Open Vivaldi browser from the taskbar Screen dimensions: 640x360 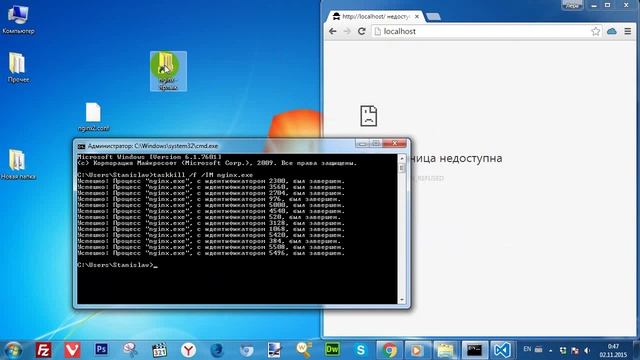(72, 350)
